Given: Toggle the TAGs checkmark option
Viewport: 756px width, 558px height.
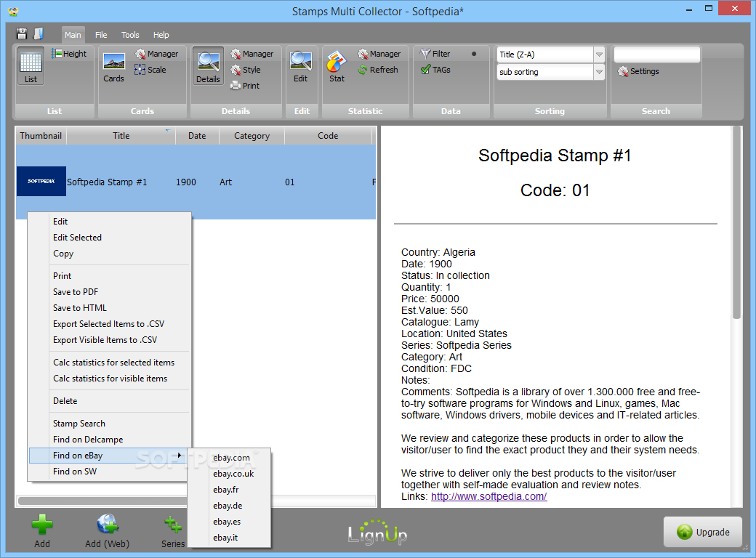Looking at the screenshot, I should click(436, 70).
